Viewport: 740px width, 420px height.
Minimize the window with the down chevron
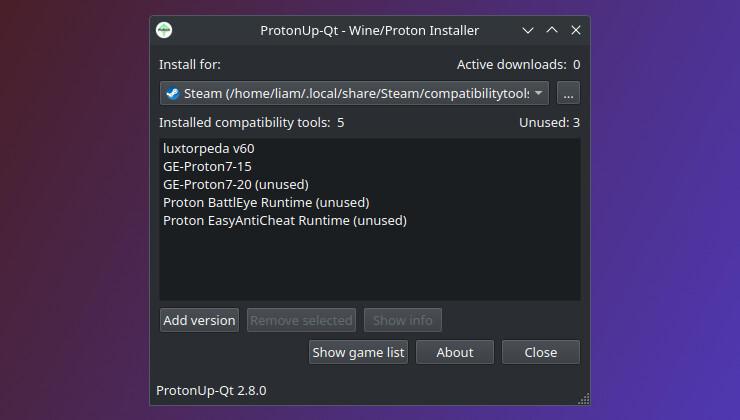pyautogui.click(x=528, y=31)
